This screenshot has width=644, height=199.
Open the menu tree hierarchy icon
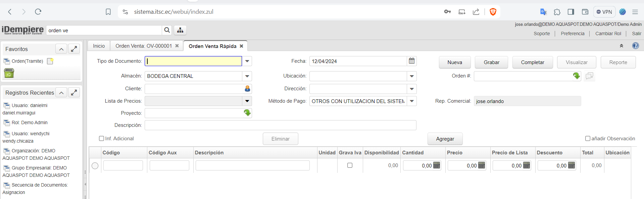pyautogui.click(x=180, y=30)
